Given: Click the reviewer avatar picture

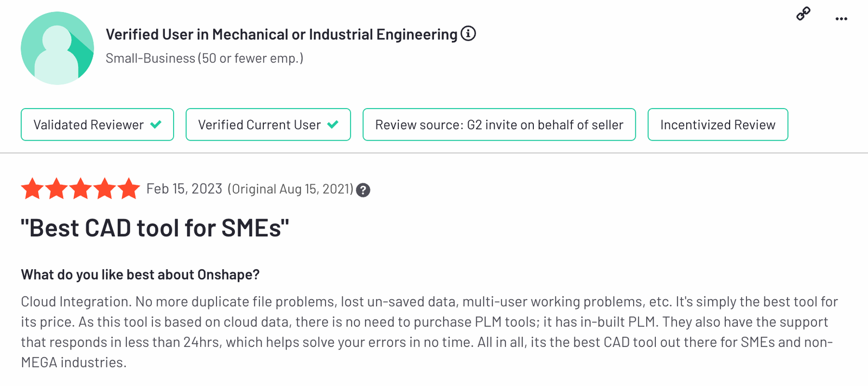Looking at the screenshot, I should click(57, 48).
